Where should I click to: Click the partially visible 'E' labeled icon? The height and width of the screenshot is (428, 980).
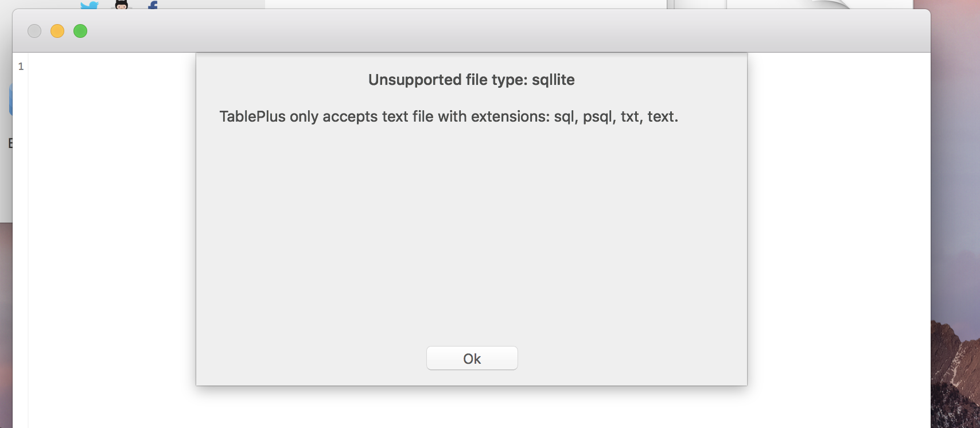[10, 142]
